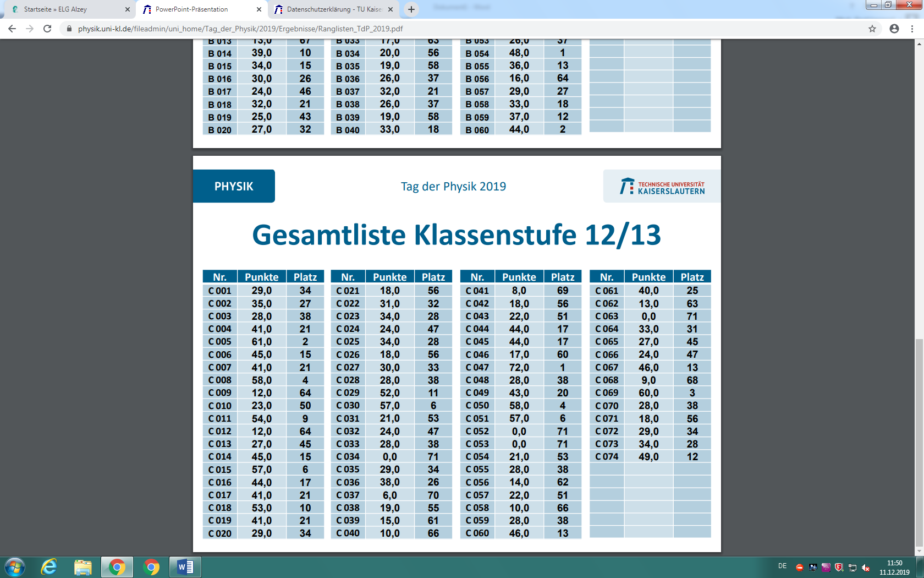Click the 60,0 points value

(x=648, y=393)
